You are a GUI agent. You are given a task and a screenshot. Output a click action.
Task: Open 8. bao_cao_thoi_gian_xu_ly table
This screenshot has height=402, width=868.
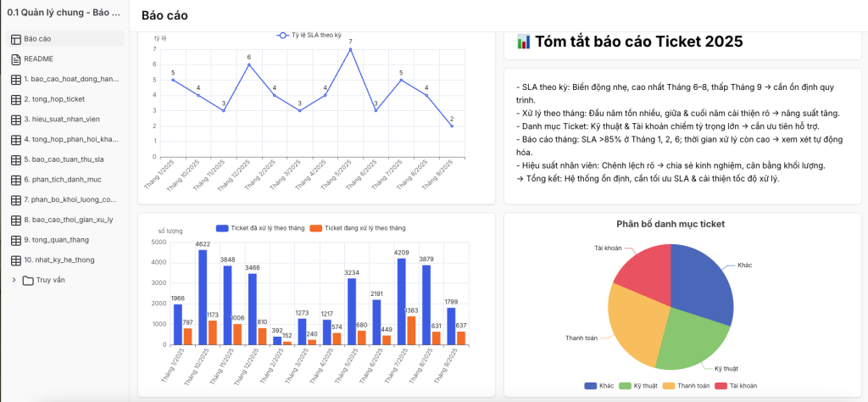[x=70, y=220]
